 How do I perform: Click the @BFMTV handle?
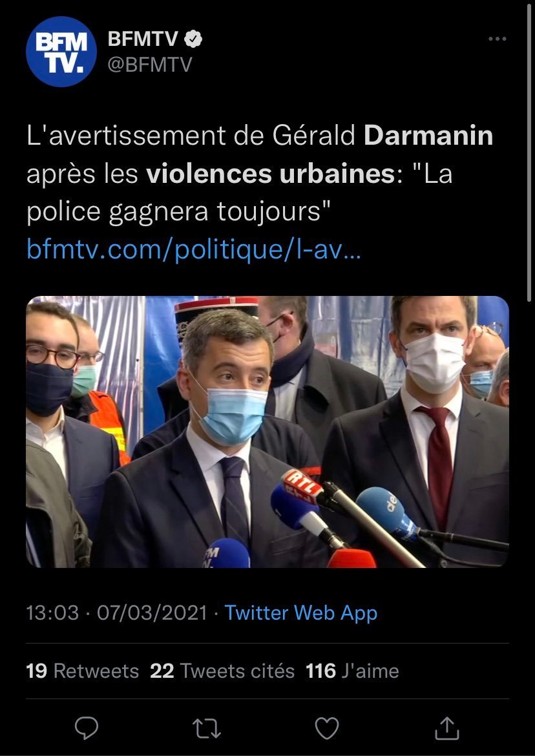tap(150, 64)
